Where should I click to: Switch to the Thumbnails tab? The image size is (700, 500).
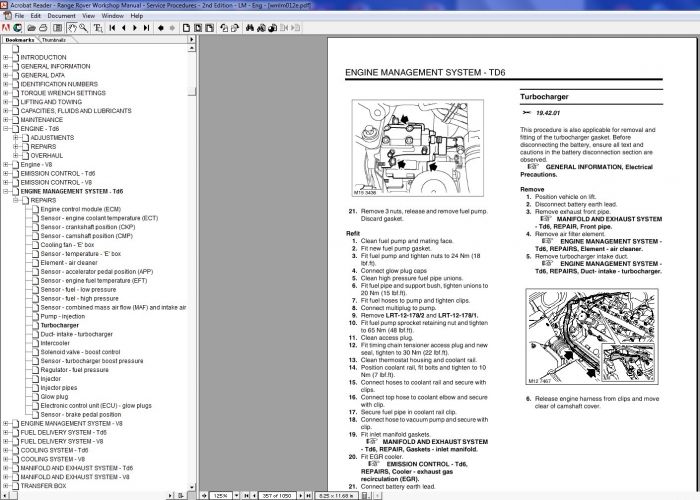click(54, 40)
